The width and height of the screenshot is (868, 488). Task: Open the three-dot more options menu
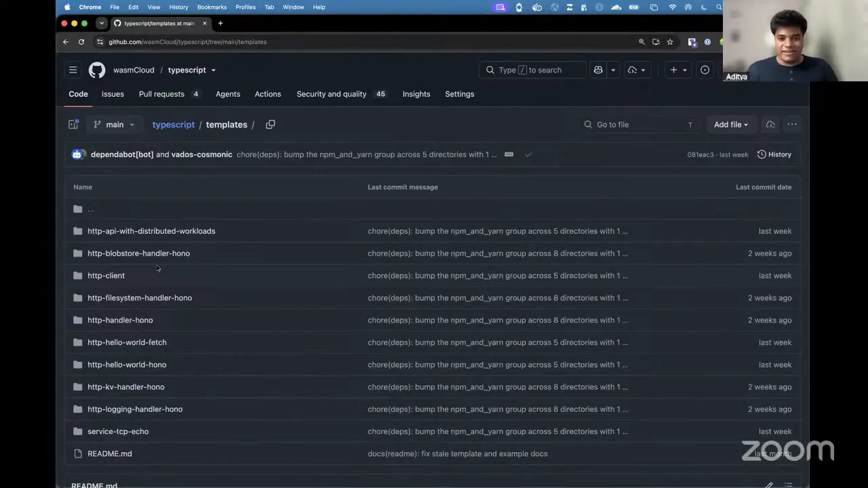pos(792,125)
